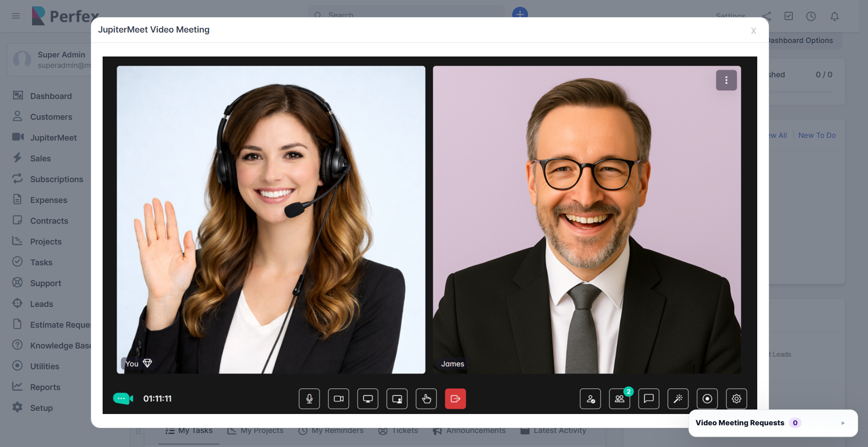Open Dashboard in the sidebar
The width and height of the screenshot is (868, 447).
click(51, 96)
